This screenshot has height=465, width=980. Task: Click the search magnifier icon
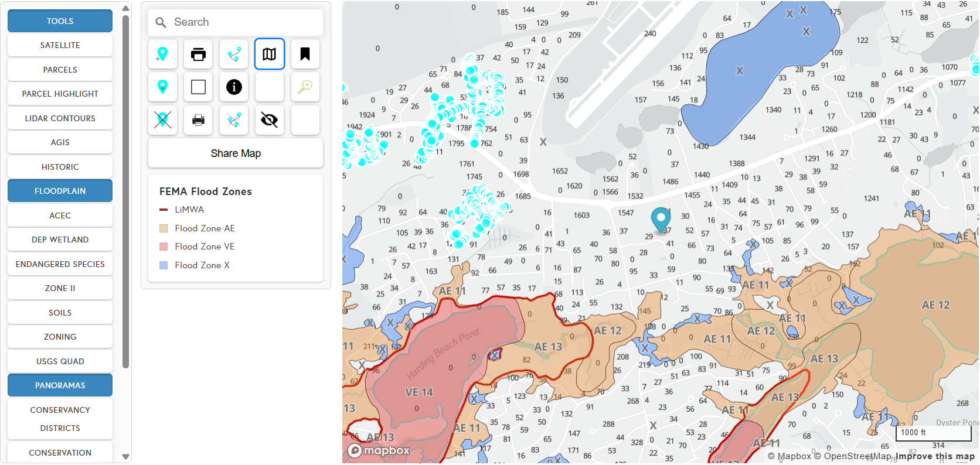(161, 22)
